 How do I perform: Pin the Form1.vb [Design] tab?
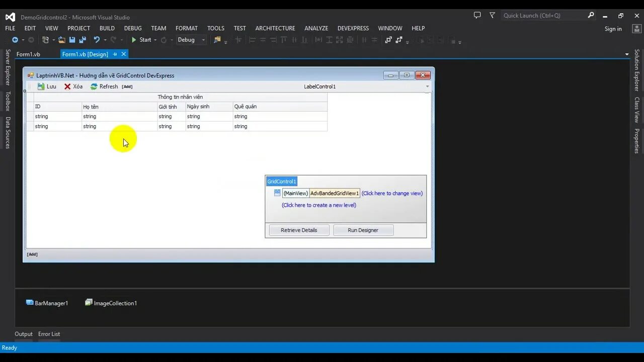115,54
